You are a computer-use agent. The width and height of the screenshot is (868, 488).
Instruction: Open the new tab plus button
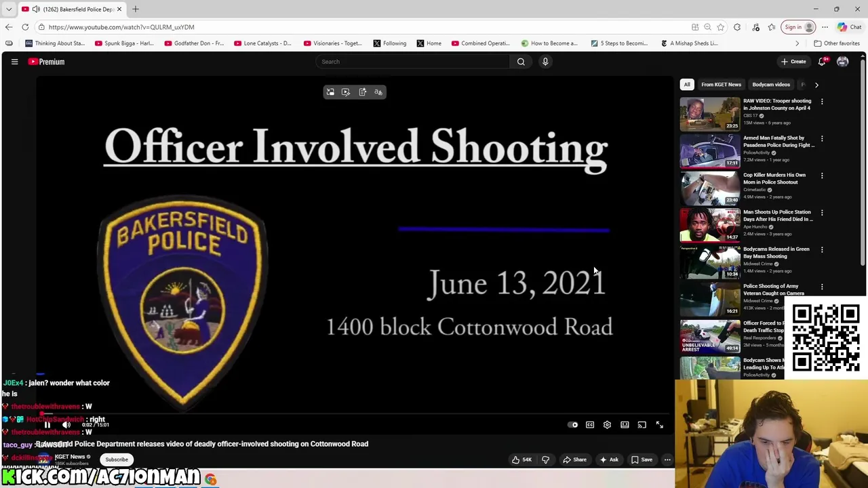point(136,9)
